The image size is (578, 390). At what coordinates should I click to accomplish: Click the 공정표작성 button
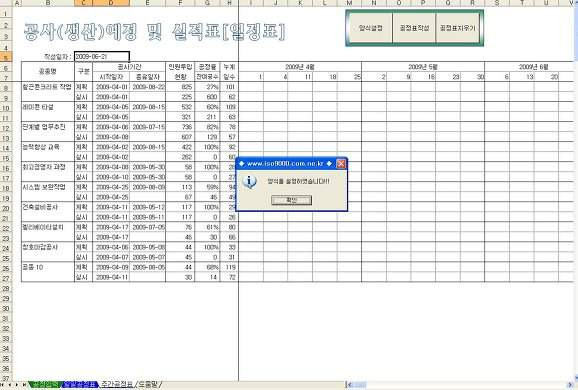point(414,28)
